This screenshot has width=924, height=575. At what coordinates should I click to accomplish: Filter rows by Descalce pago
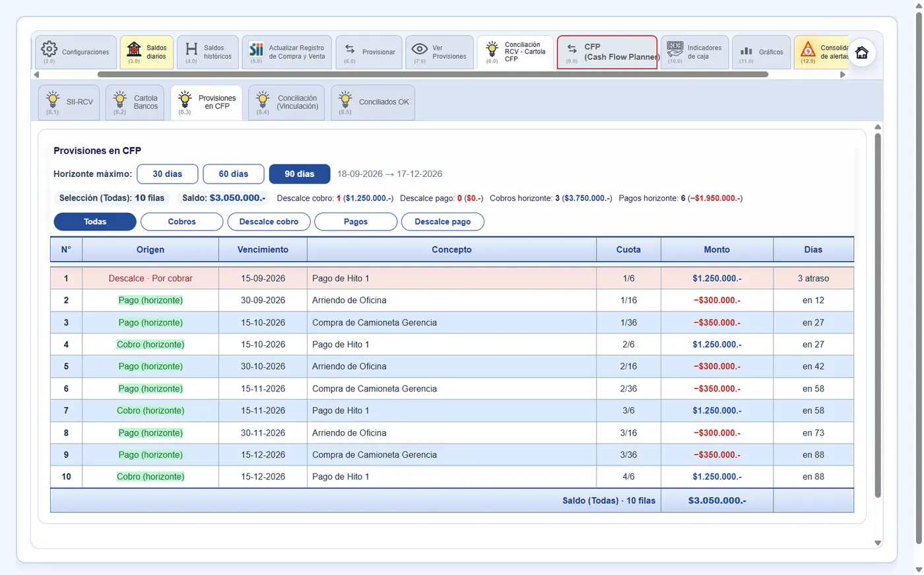point(443,222)
